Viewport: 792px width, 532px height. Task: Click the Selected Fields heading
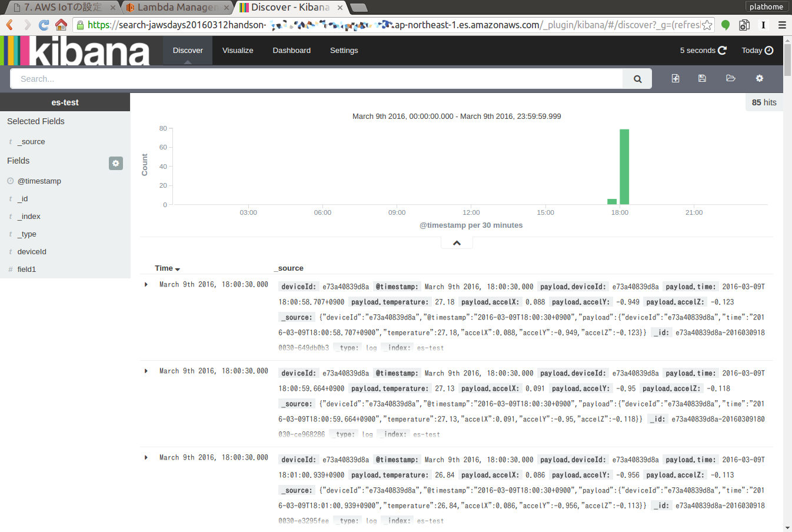coord(36,121)
